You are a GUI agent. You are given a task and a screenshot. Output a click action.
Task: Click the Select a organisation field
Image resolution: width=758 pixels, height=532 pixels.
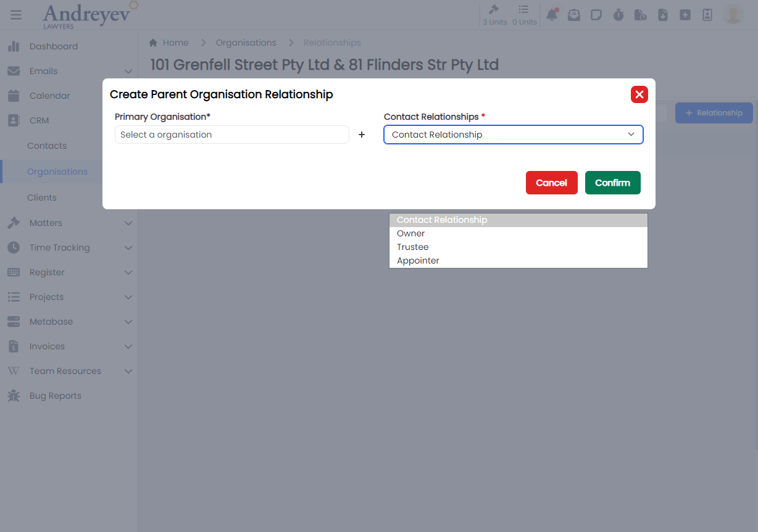tap(231, 135)
